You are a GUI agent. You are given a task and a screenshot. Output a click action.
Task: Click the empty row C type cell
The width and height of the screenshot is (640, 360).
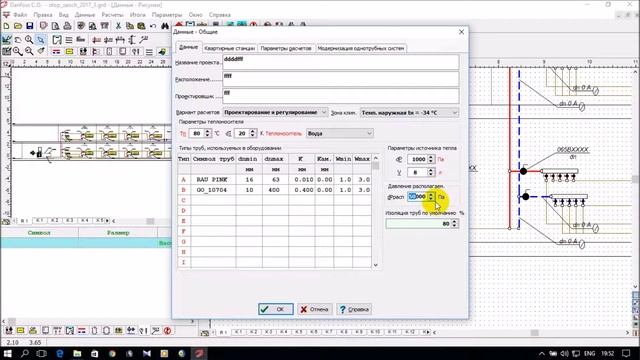point(184,200)
